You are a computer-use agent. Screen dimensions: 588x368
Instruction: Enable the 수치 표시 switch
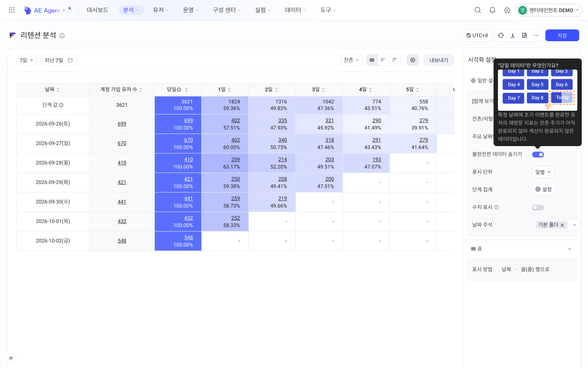point(538,207)
